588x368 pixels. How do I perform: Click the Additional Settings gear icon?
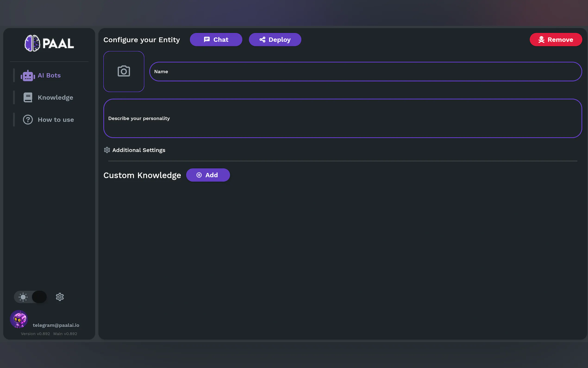click(107, 150)
